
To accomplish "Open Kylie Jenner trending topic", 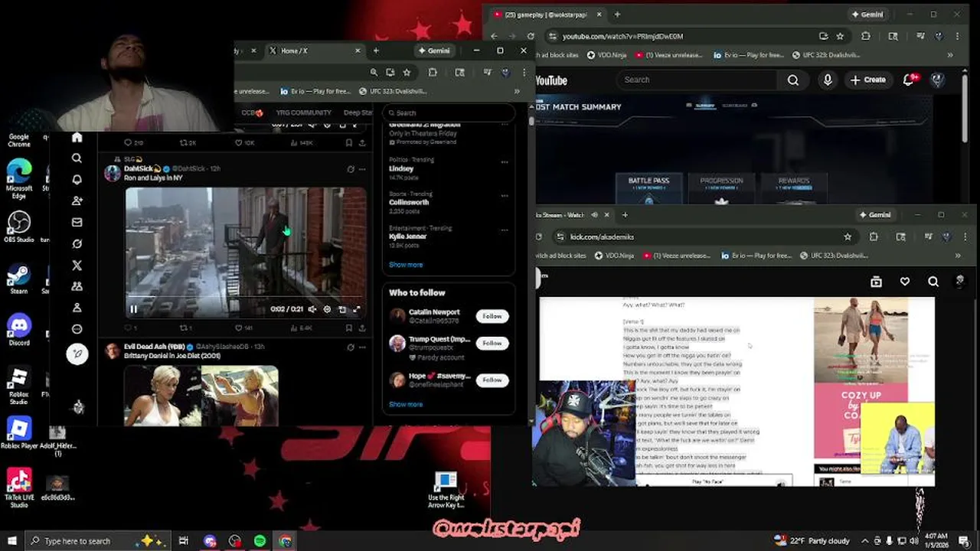I will pos(408,236).
